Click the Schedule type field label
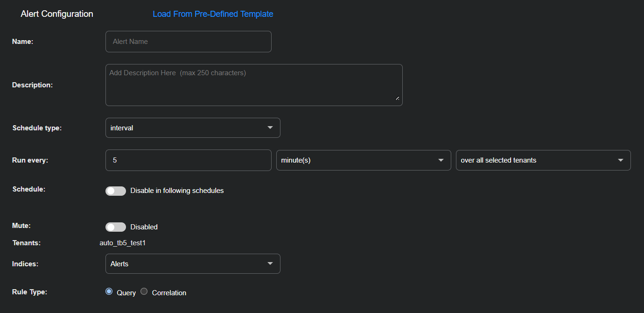The image size is (644, 313). tap(37, 128)
